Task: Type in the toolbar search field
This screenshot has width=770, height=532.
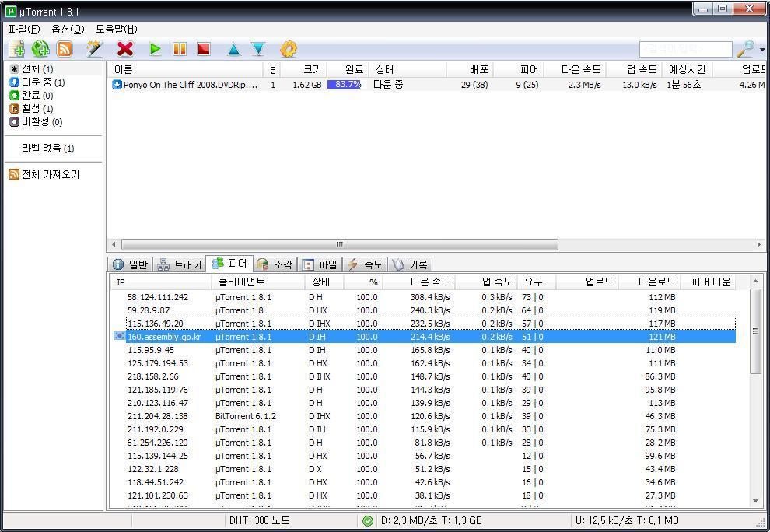Action: click(x=684, y=49)
